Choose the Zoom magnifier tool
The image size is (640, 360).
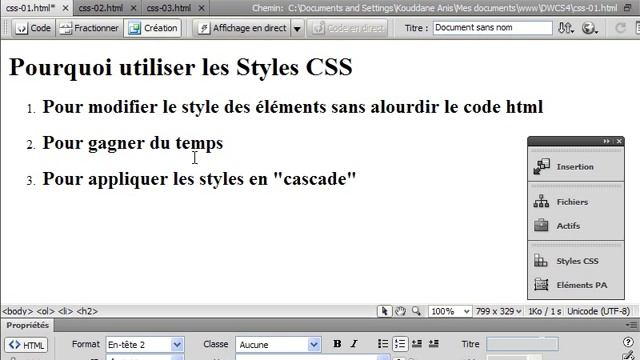pos(416,311)
